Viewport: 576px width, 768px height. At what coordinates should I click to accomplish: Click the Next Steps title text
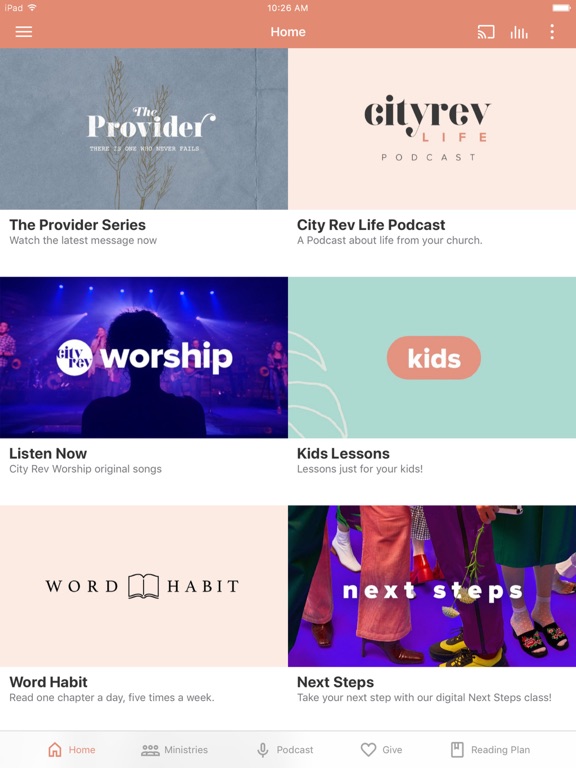(x=336, y=682)
